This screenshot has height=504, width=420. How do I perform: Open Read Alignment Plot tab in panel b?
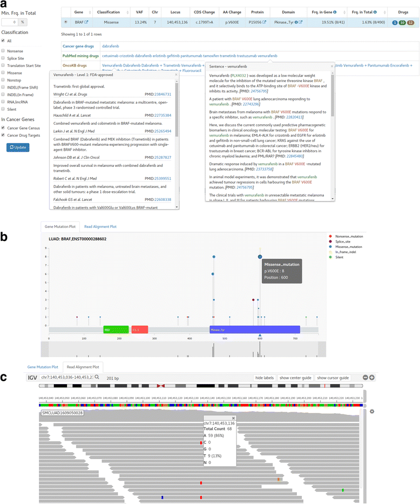pyautogui.click(x=100, y=226)
